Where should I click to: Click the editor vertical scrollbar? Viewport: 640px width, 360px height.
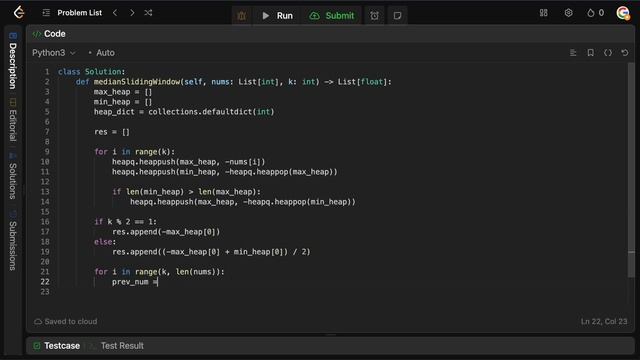(x=631, y=171)
